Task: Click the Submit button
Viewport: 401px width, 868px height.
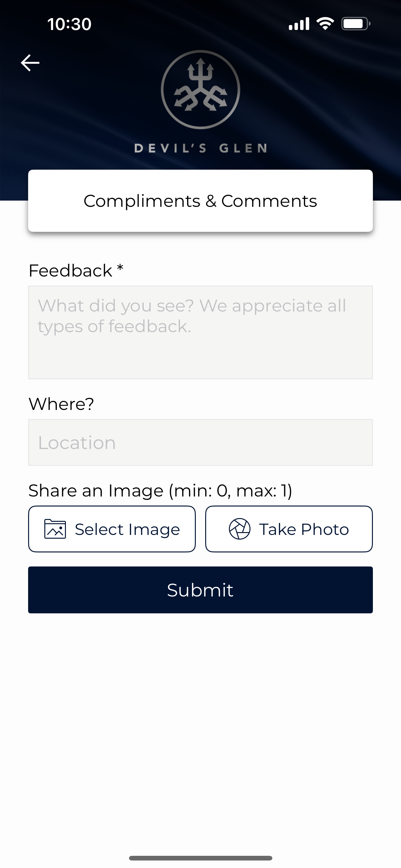Action: [x=200, y=590]
